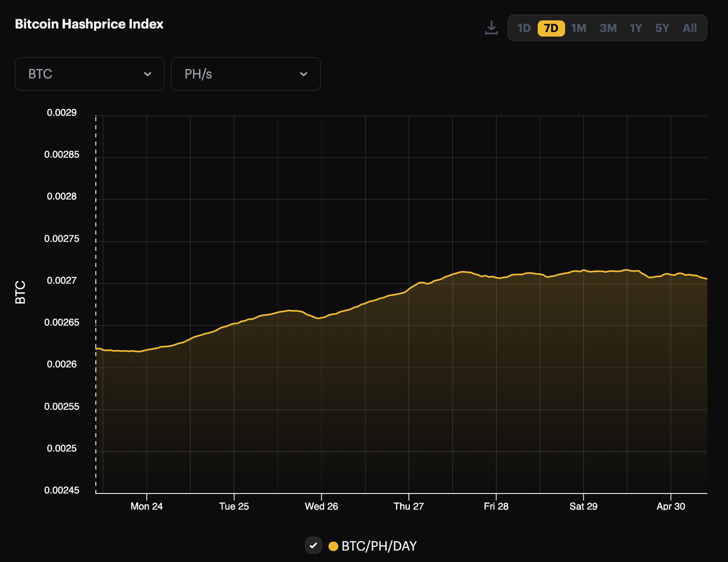Switch to the 3M view

tap(608, 28)
